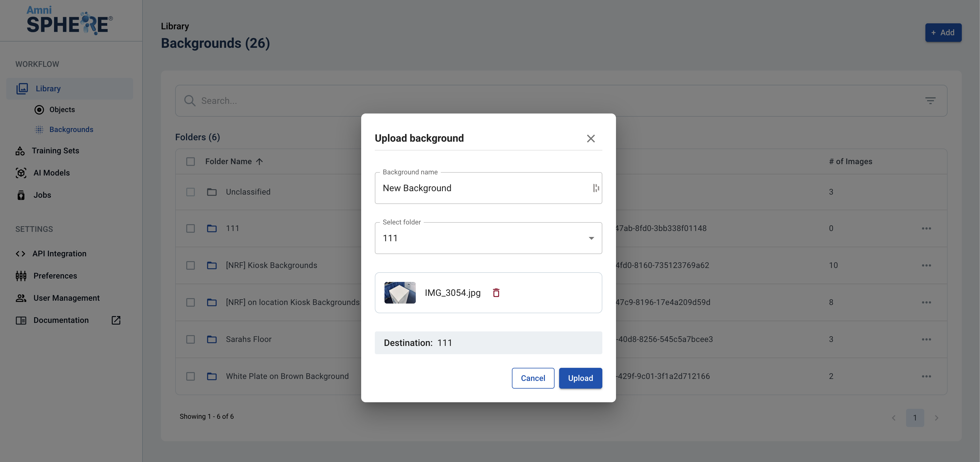Click the Cancel button
This screenshot has width=980, height=462.
point(533,378)
